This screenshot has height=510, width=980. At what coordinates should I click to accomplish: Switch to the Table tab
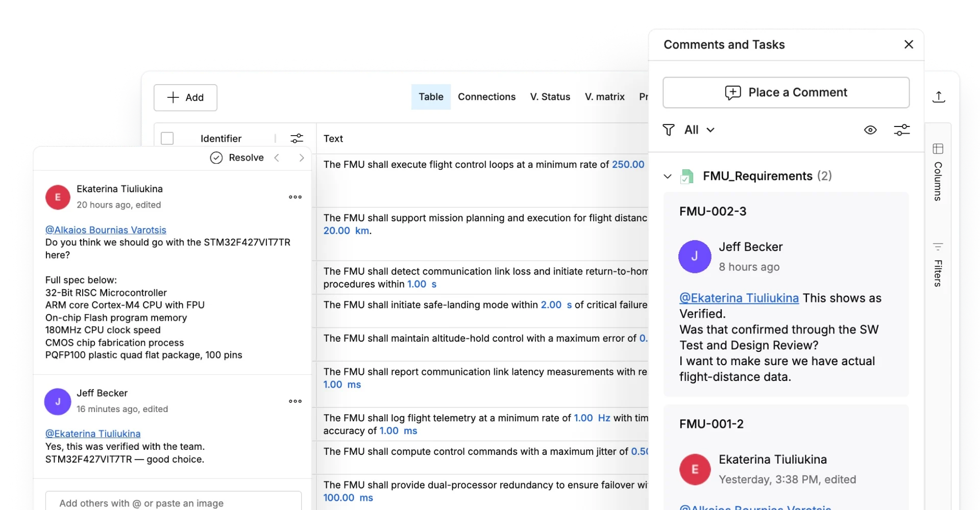431,97
